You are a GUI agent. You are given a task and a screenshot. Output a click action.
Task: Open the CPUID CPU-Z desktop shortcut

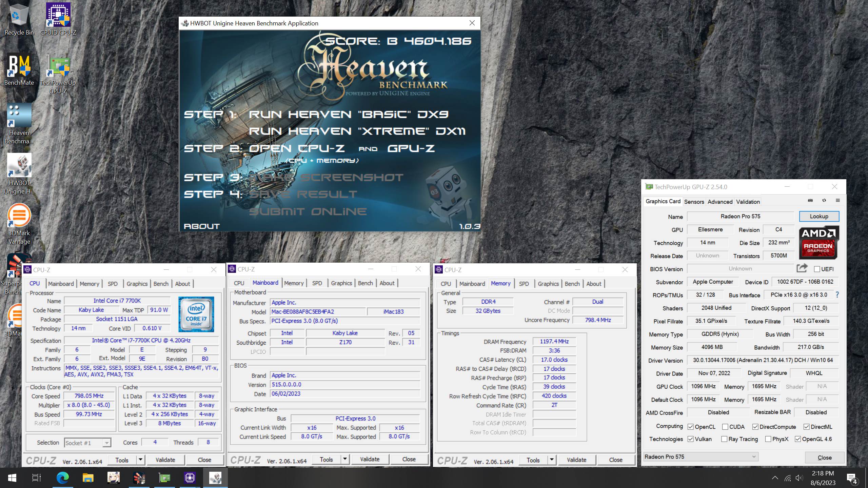click(58, 19)
